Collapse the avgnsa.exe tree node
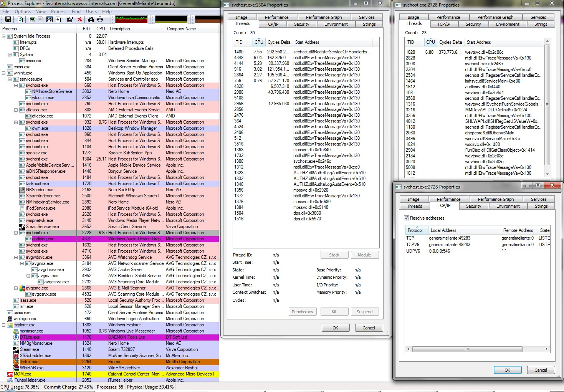This screenshot has width=564, height=392. [x=22, y=263]
